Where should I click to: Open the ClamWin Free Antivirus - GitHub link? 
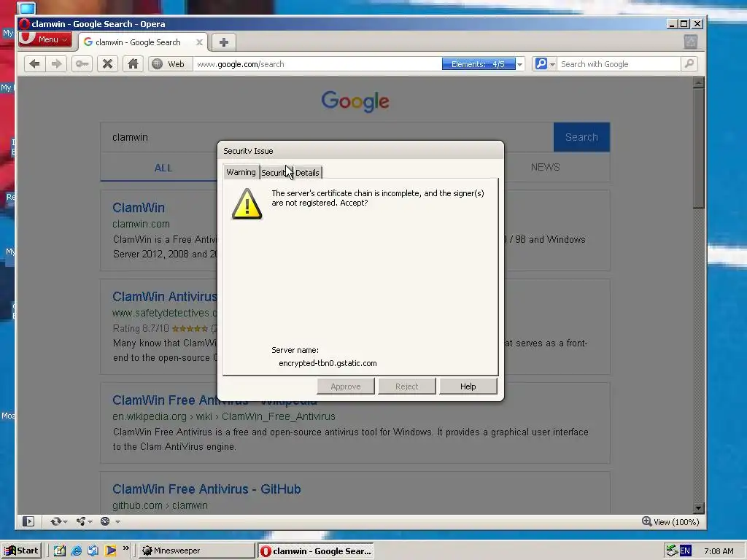coord(206,489)
